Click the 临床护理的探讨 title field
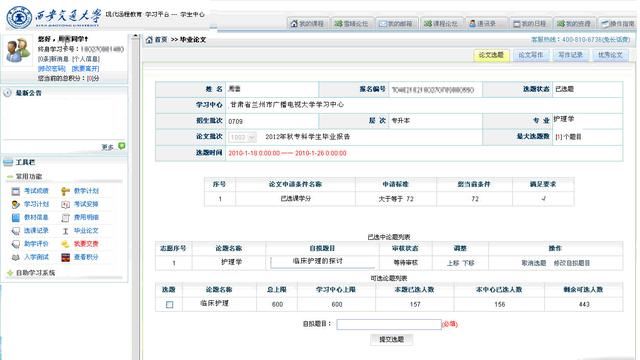The image size is (640, 360). tap(322, 262)
